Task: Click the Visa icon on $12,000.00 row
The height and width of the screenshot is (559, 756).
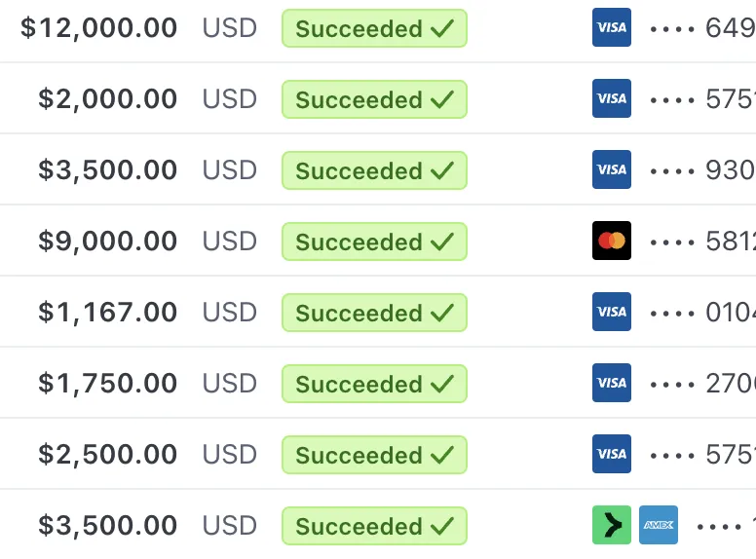Action: (612, 27)
